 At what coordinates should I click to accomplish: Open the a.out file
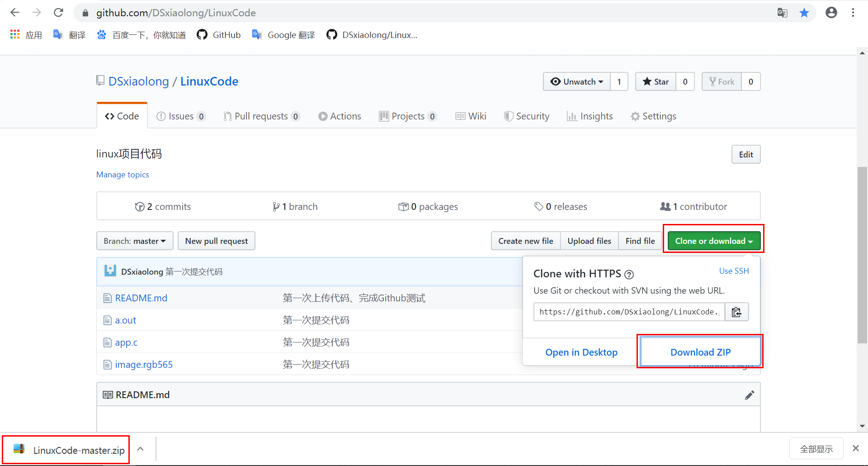point(126,320)
